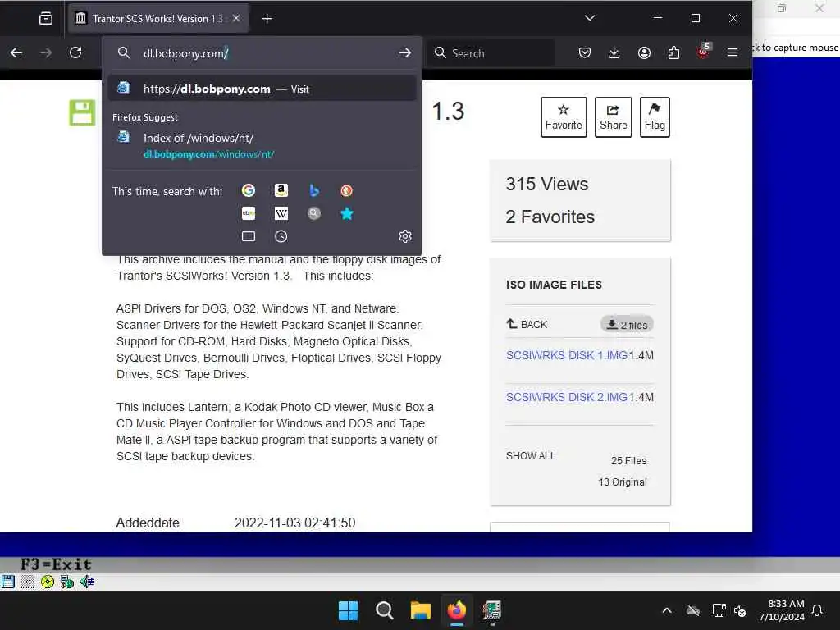
Task: Save page to Pocket
Action: point(584,52)
